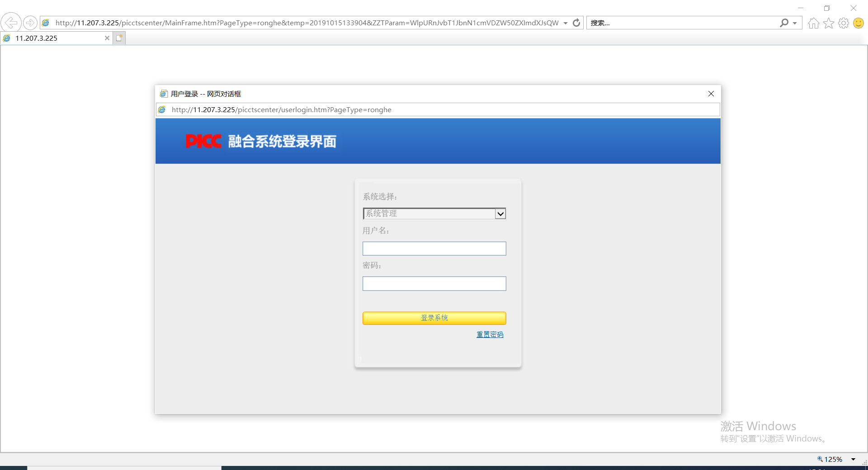Viewport: 868px width, 470px height.
Task: Click the browser search box
Action: pos(683,23)
